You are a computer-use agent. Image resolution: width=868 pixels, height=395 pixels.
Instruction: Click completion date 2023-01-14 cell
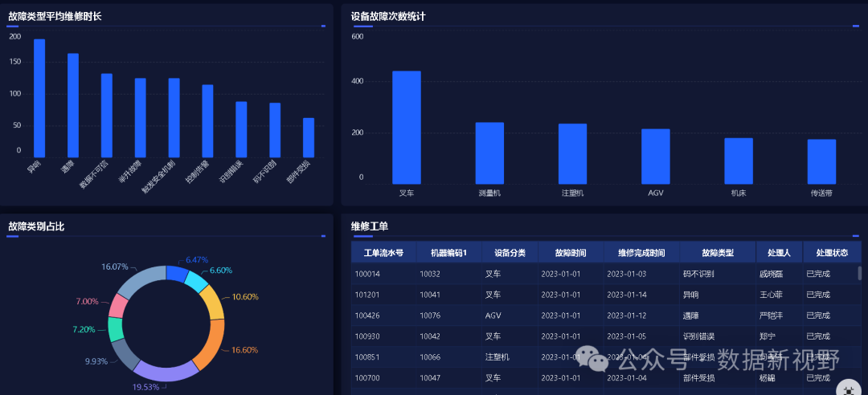pos(641,295)
